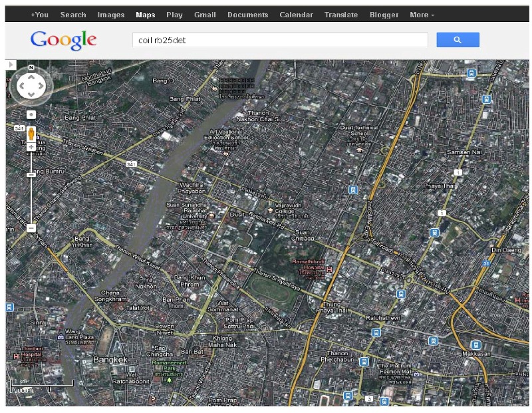The height and width of the screenshot is (413, 532).
Task: Click the Bang O label
Action: 163,80
